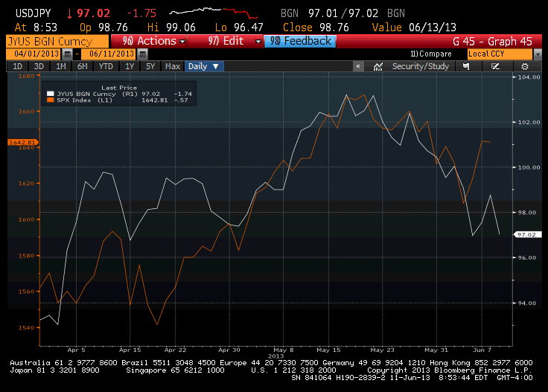Click the 'G 45 - Graph 45' label

pos(492,42)
